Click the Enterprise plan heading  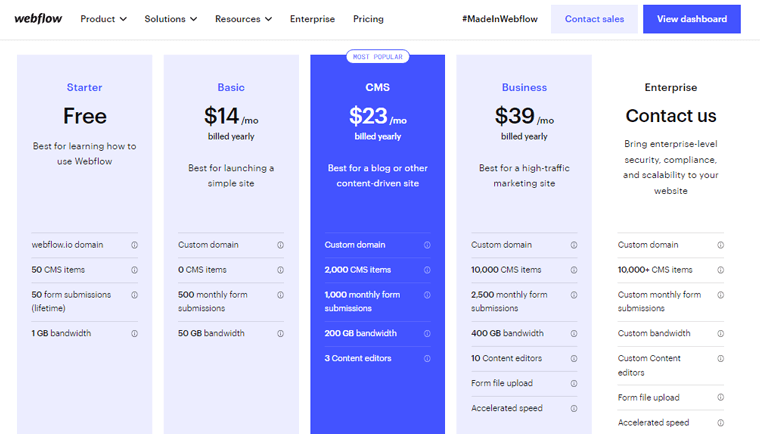tap(671, 87)
